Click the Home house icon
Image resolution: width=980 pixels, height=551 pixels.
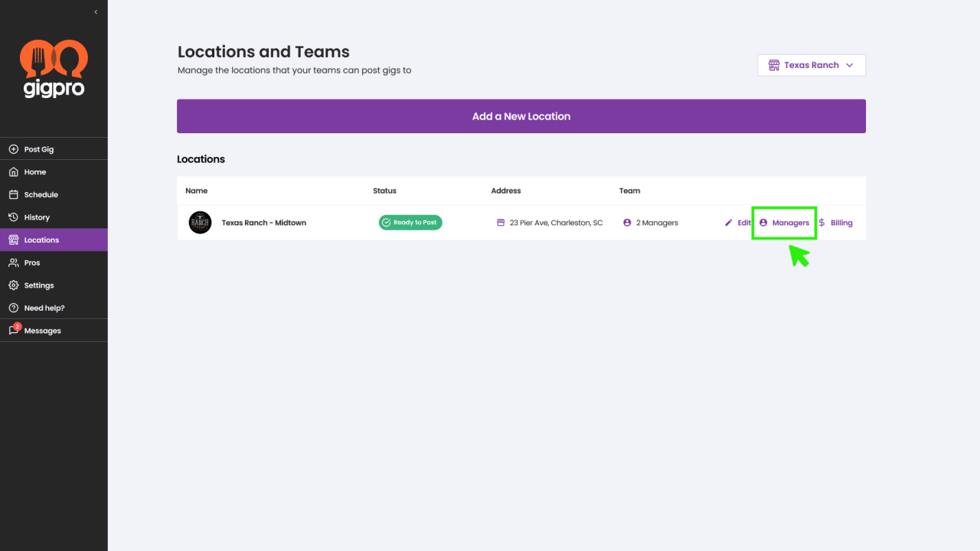pyautogui.click(x=14, y=172)
